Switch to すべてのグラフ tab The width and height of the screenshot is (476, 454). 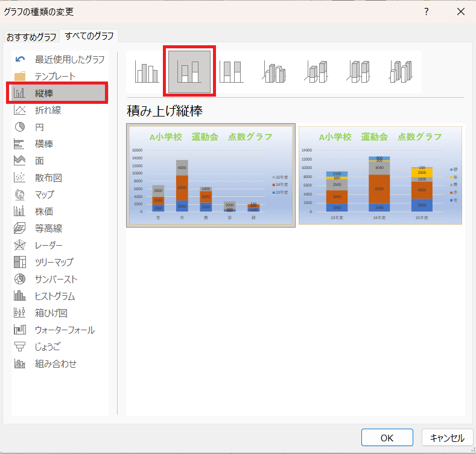click(x=89, y=36)
